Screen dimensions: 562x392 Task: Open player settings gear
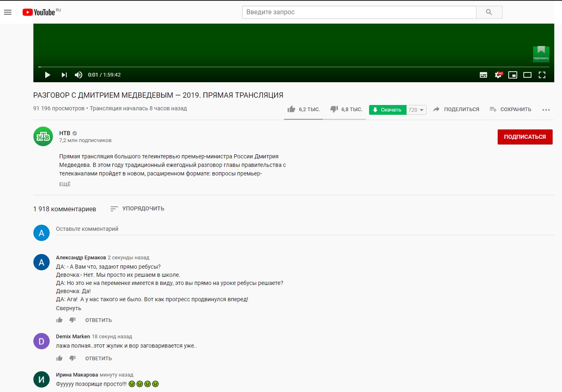pyautogui.click(x=498, y=75)
